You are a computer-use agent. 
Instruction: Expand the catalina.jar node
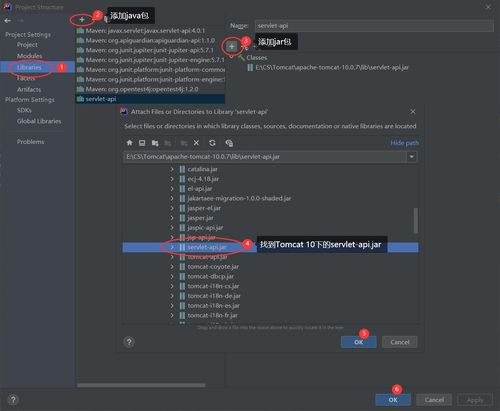[172, 169]
